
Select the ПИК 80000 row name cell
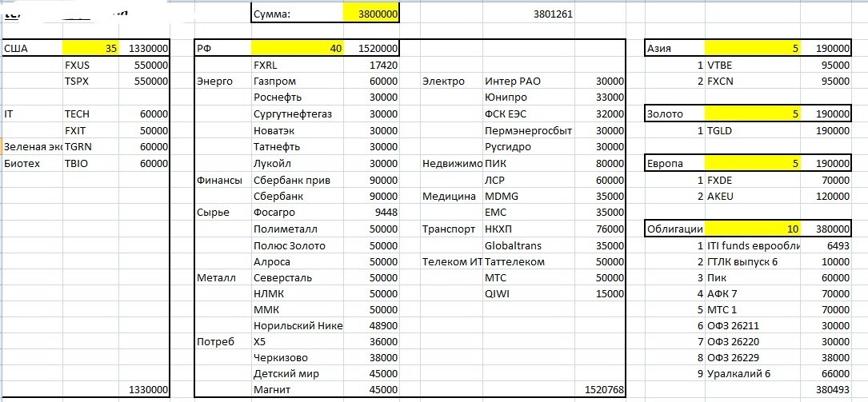[529, 164]
